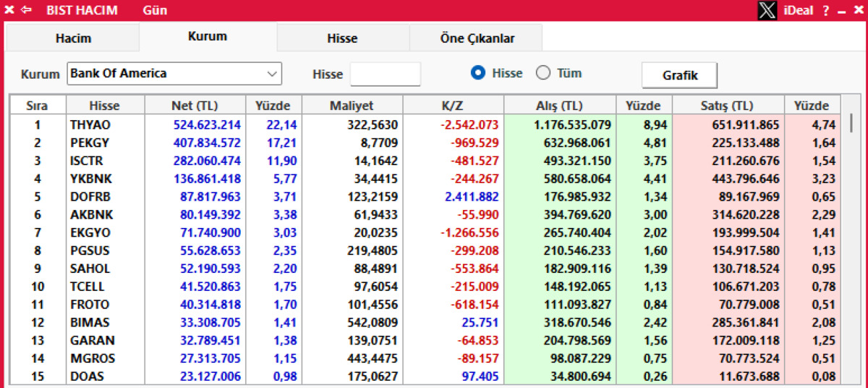Click the X logo icon in title bar
The image size is (868, 388).
click(767, 10)
